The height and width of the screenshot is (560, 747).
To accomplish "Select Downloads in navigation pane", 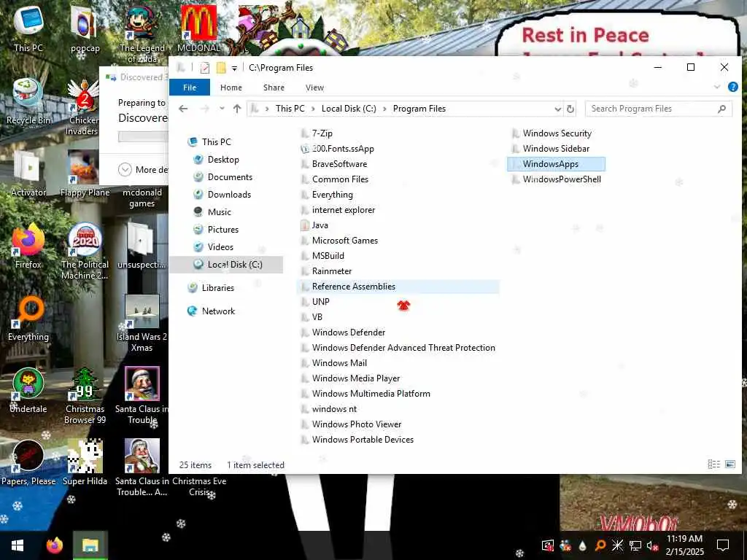I will point(229,195).
